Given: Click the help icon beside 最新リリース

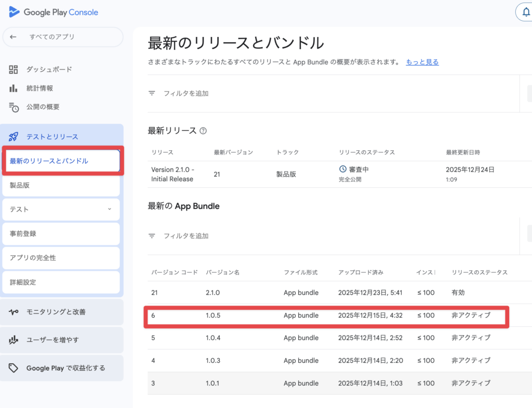Looking at the screenshot, I should click(x=203, y=131).
